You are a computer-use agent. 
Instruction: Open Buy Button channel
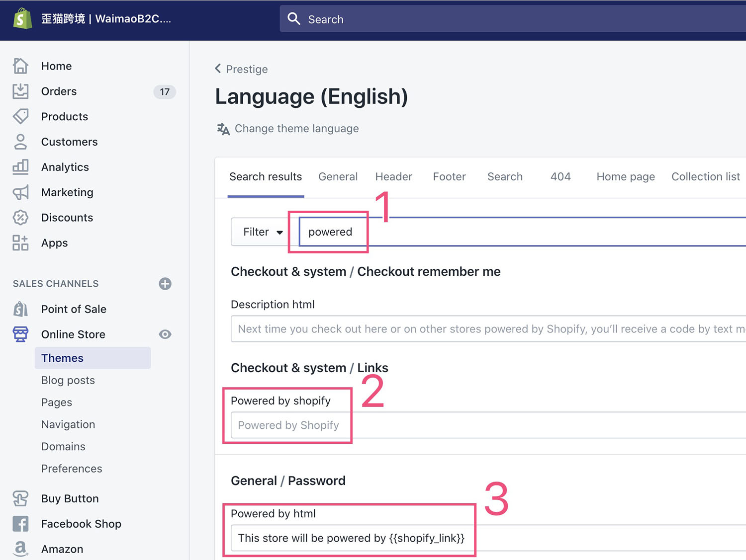70,498
